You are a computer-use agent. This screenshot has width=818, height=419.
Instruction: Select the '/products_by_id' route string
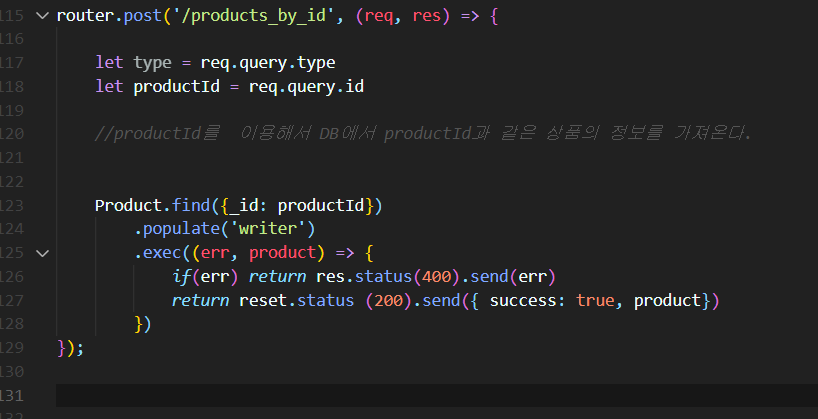tap(253, 16)
